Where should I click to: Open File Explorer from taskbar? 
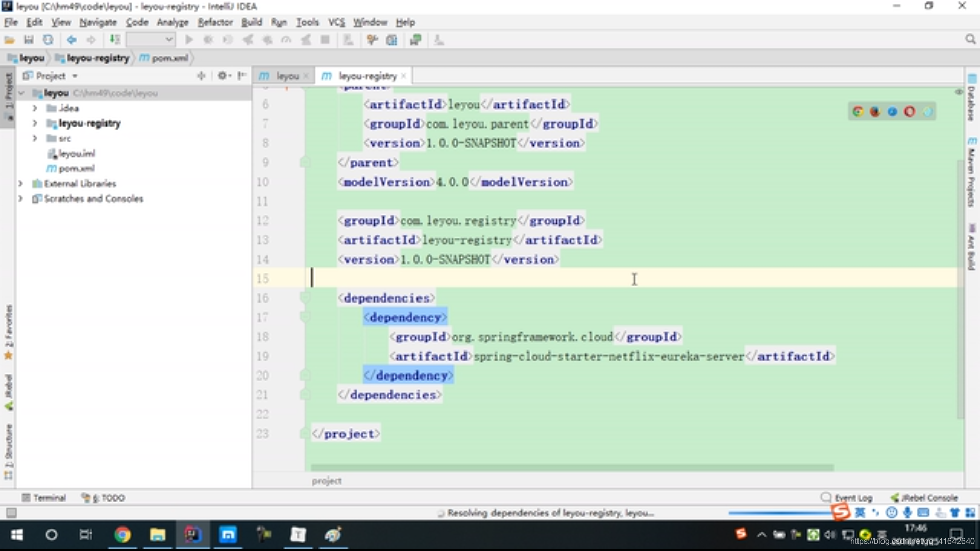pos(157,535)
